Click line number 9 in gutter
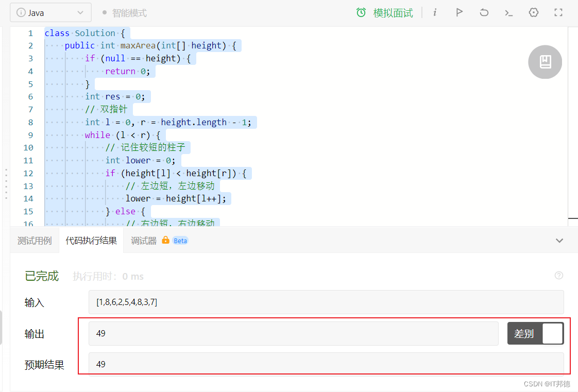 click(x=30, y=135)
